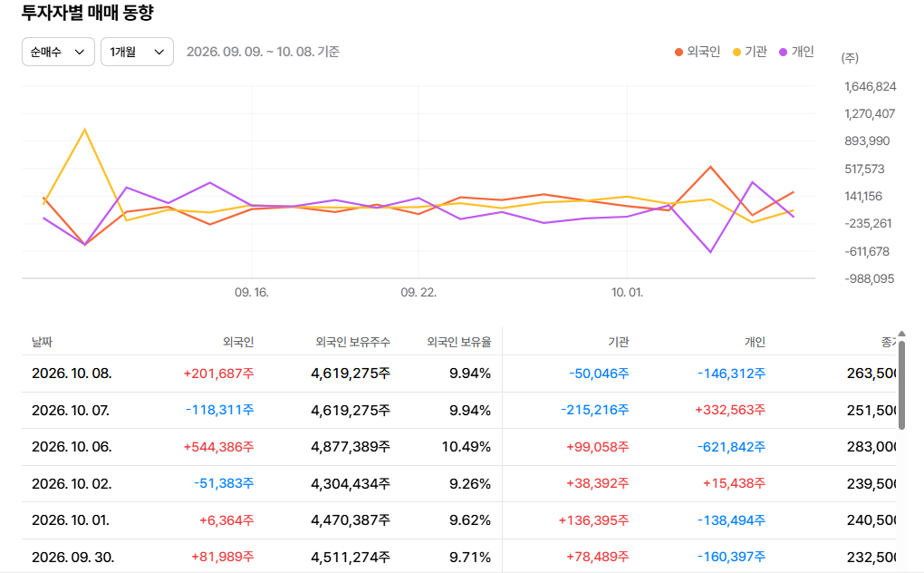Click the -50,046주 institution value
The width and height of the screenshot is (924, 573).
point(600,374)
